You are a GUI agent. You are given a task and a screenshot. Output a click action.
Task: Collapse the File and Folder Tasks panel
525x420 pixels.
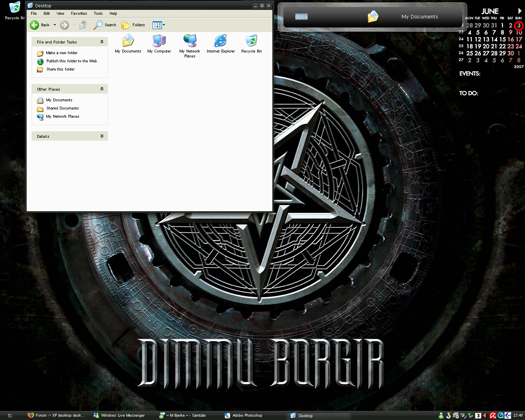tap(102, 42)
